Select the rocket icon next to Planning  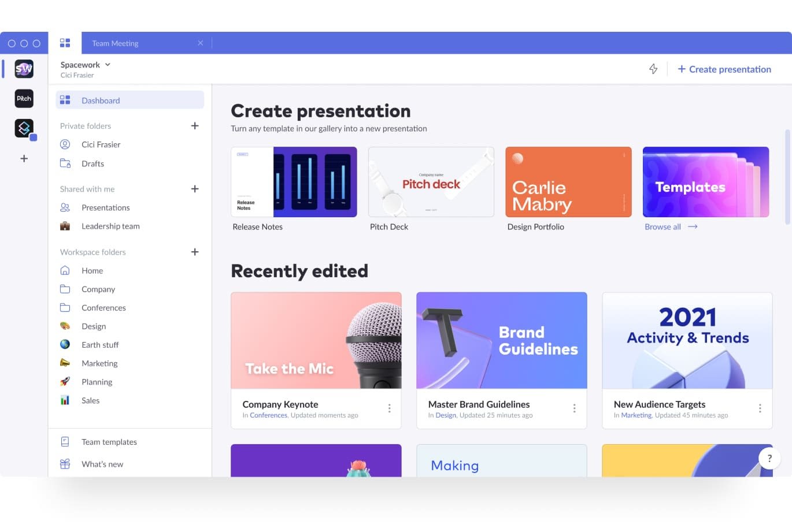65,381
